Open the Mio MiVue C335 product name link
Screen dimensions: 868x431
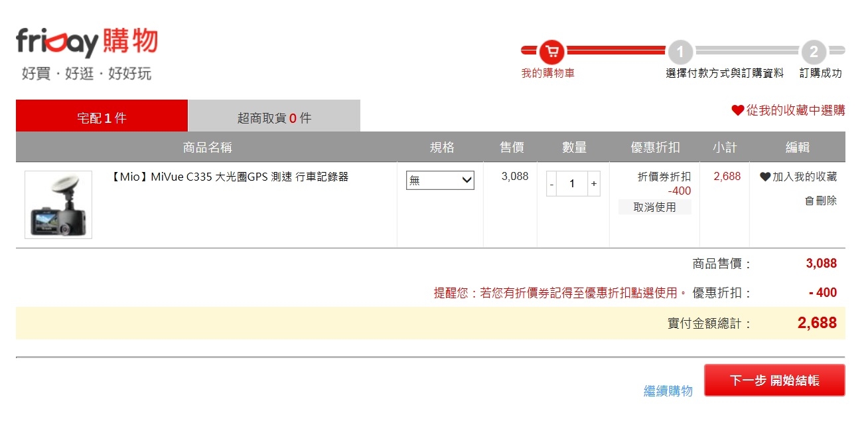(x=228, y=177)
